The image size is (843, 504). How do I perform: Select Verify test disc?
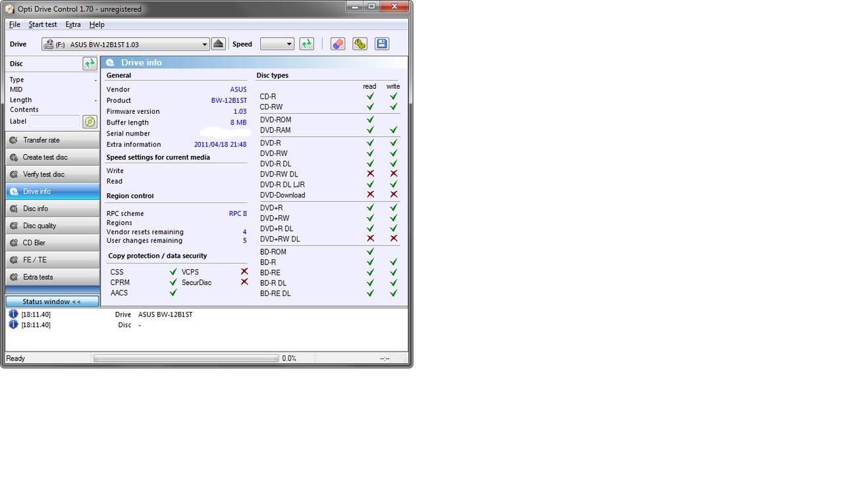[x=53, y=174]
